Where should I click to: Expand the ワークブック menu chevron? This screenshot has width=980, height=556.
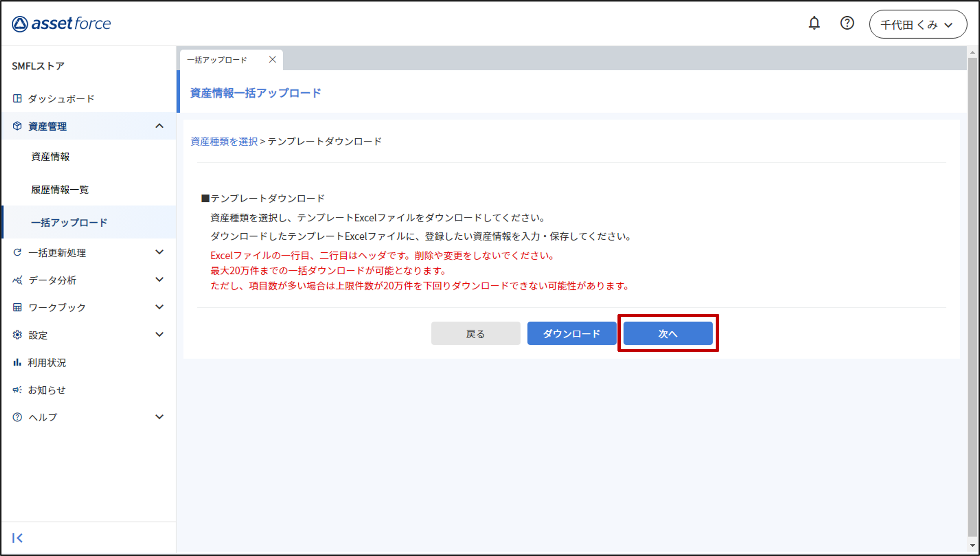pos(159,307)
